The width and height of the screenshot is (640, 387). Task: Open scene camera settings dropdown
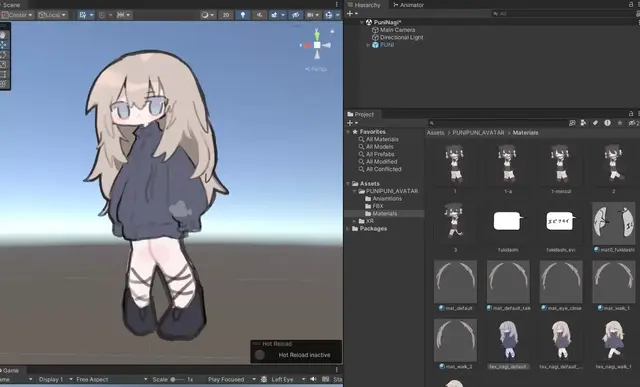pyautogui.click(x=313, y=15)
